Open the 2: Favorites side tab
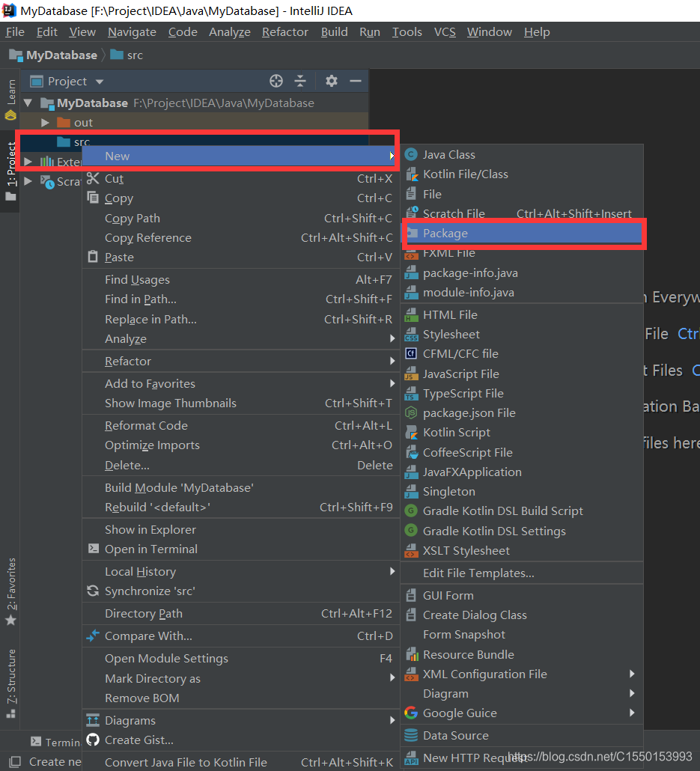 click(x=10, y=591)
